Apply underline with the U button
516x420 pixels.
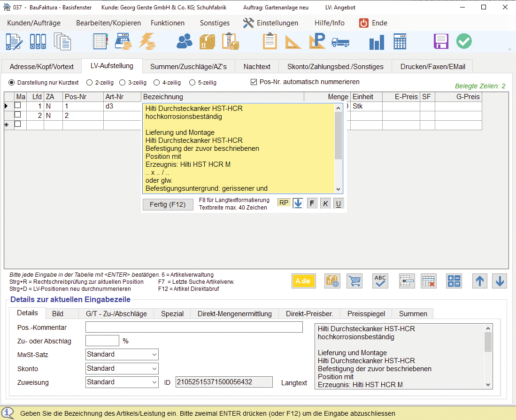tap(339, 203)
